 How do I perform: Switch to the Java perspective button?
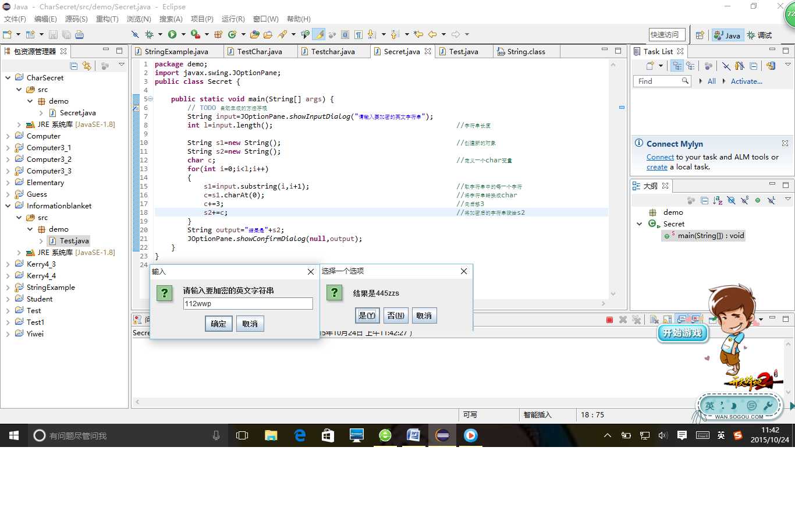click(727, 36)
